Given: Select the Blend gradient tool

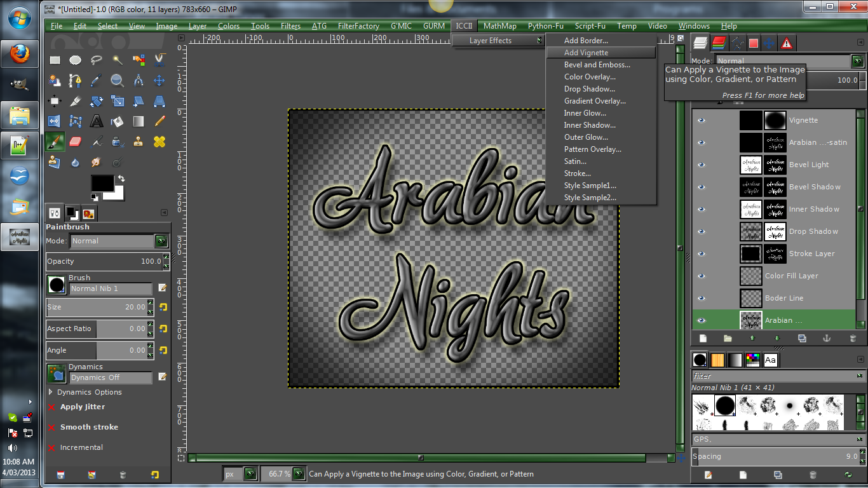Looking at the screenshot, I should [x=138, y=121].
